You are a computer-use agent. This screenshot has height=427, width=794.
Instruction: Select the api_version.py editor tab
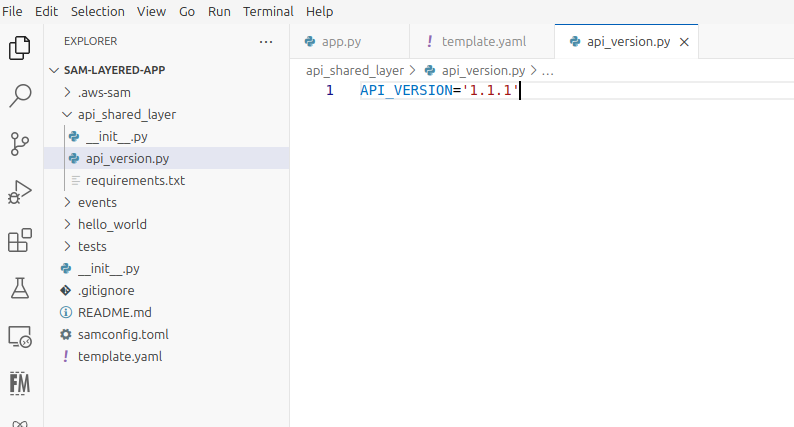626,42
